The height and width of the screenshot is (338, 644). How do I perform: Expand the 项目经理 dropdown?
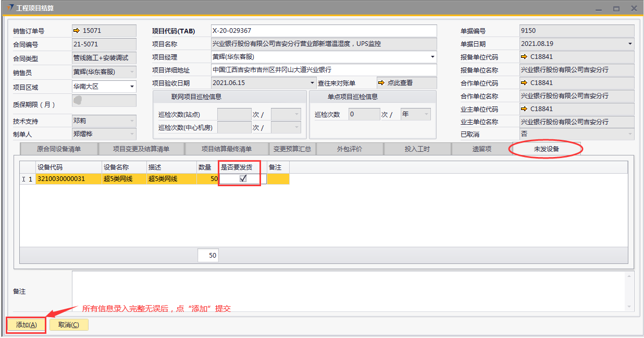click(x=432, y=57)
